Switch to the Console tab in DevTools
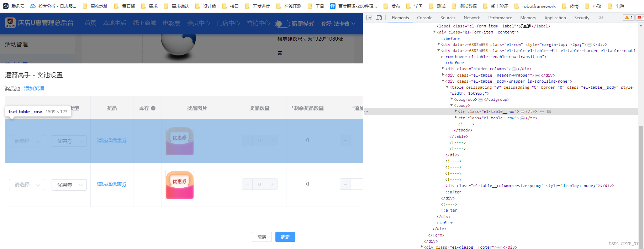644x249 pixels. [425, 17]
